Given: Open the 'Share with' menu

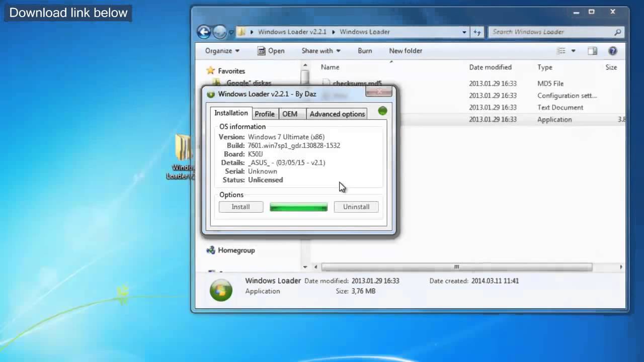Looking at the screenshot, I should (321, 51).
